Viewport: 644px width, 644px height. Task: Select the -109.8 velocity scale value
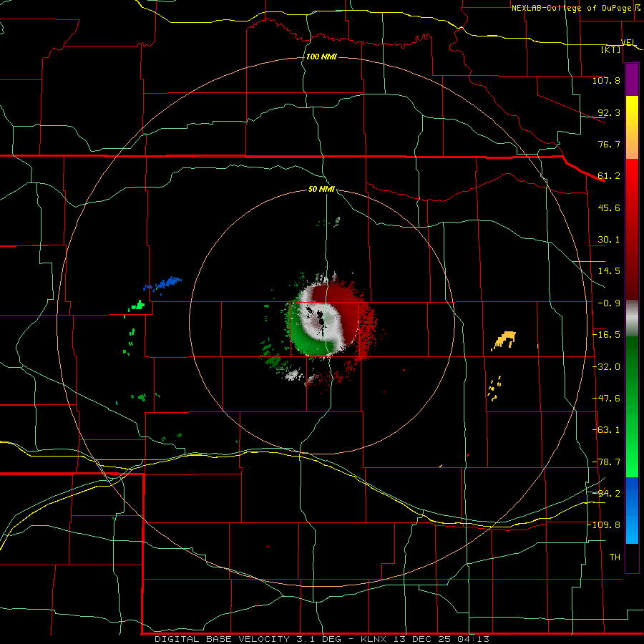(604, 525)
